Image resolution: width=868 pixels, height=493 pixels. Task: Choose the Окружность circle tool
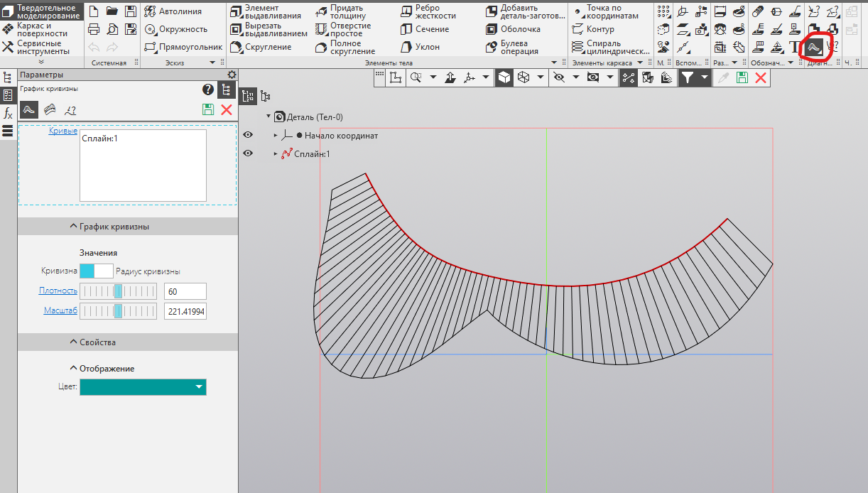coord(175,29)
